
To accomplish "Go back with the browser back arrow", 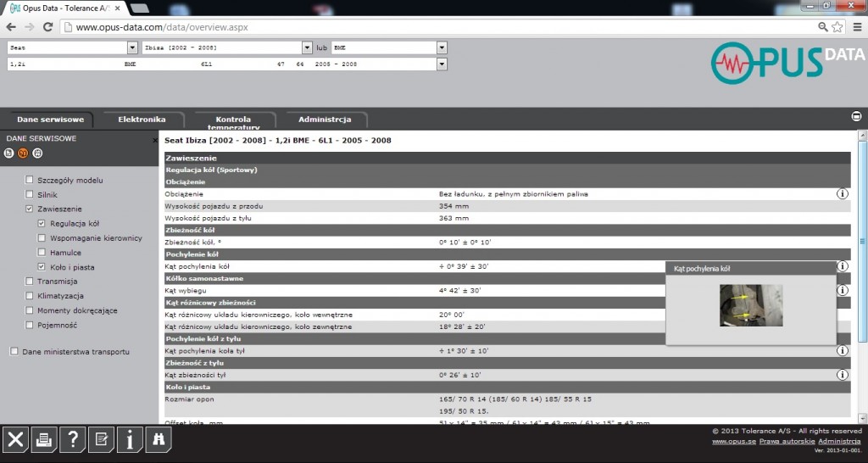I will 11,26.
